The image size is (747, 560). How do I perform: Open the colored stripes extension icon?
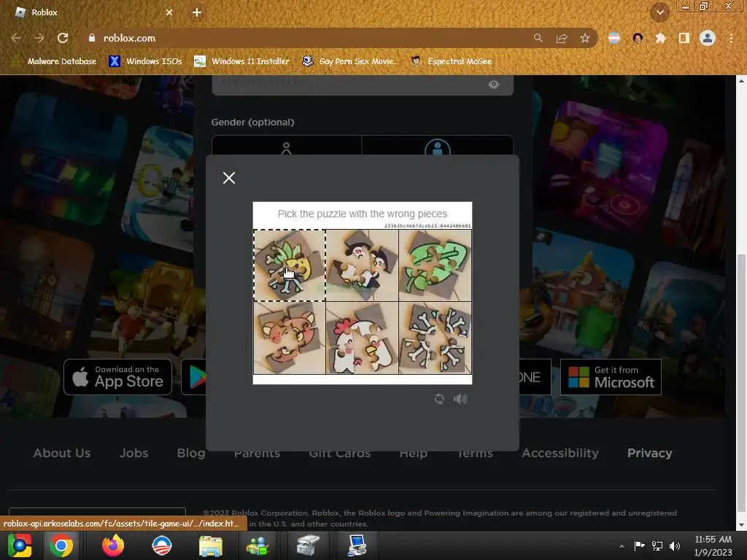[x=614, y=38]
